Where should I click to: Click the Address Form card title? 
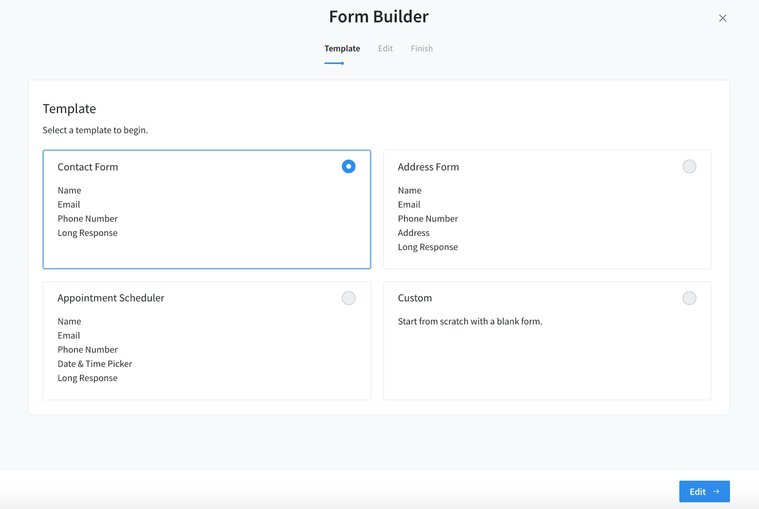click(428, 167)
